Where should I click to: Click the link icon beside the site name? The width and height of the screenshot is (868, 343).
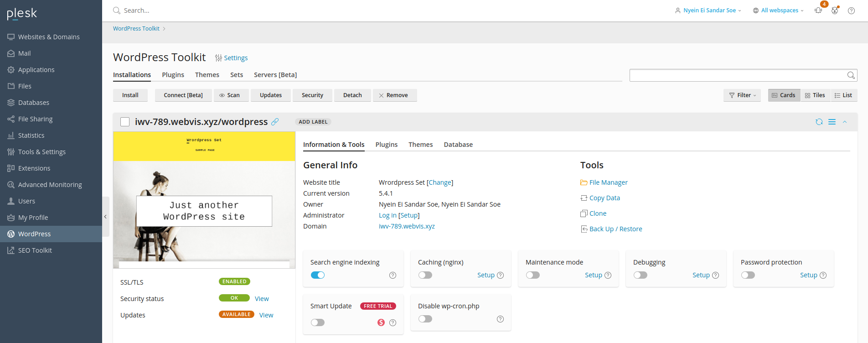click(x=275, y=122)
